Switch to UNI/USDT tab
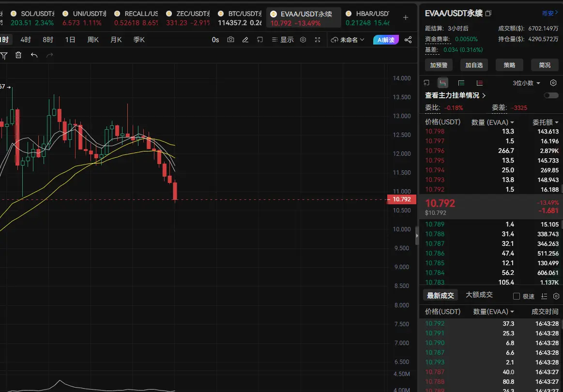 84,18
